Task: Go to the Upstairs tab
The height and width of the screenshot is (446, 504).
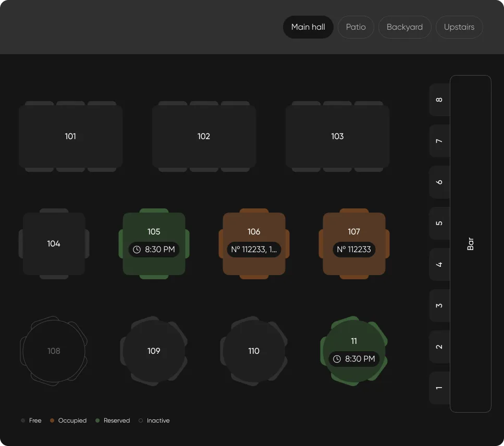Action: coord(459,27)
